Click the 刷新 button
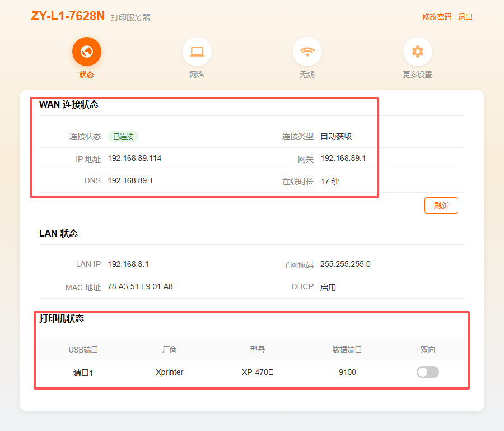 (x=441, y=206)
